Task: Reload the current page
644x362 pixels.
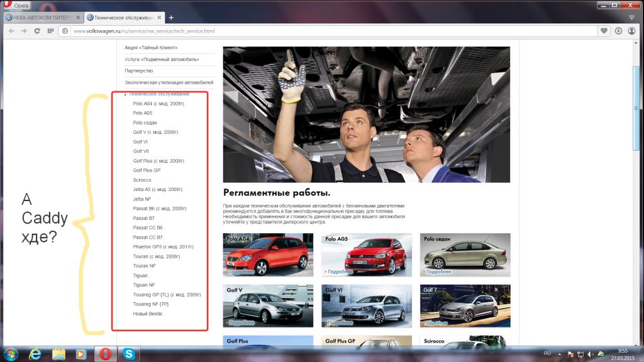Action: pyautogui.click(x=37, y=31)
